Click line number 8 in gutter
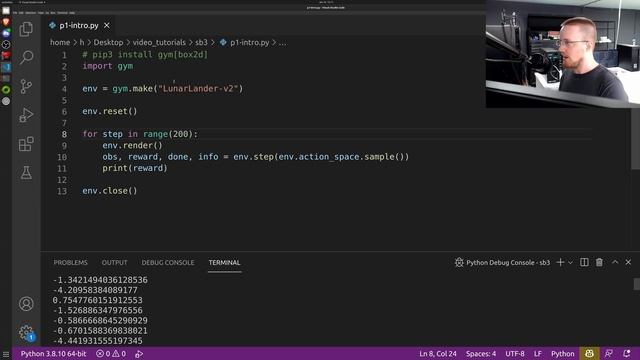 point(64,134)
